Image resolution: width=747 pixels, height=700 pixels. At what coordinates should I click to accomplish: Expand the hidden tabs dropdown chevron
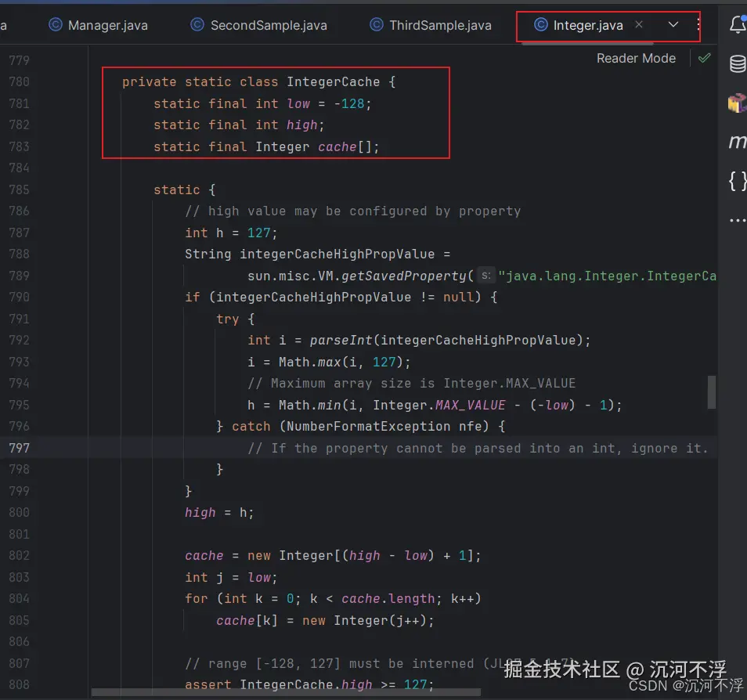click(x=673, y=25)
